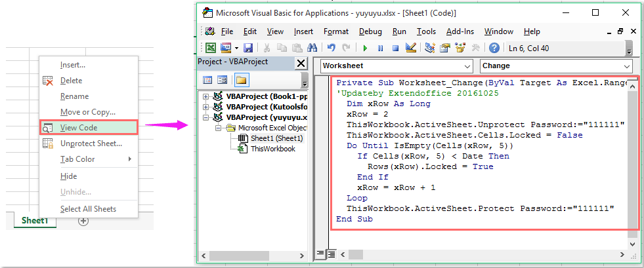
Task: Run the macro with the green play icon
Action: point(366,48)
